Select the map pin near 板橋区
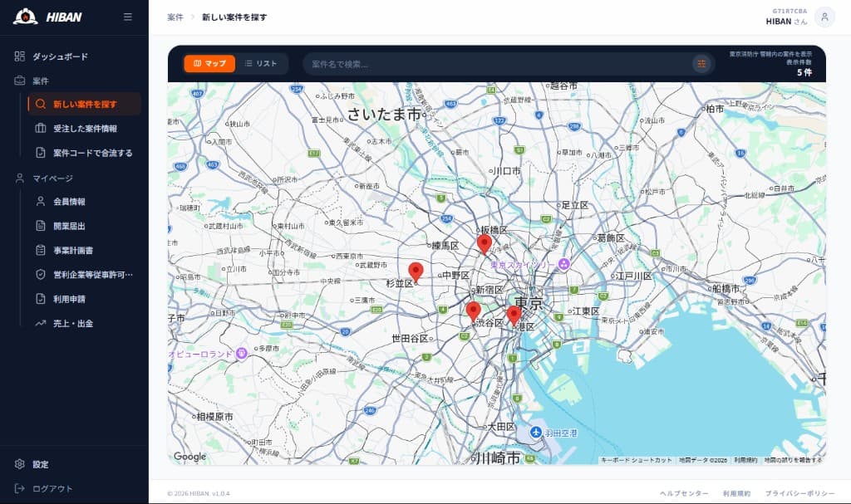851x504 pixels. pyautogui.click(x=485, y=245)
